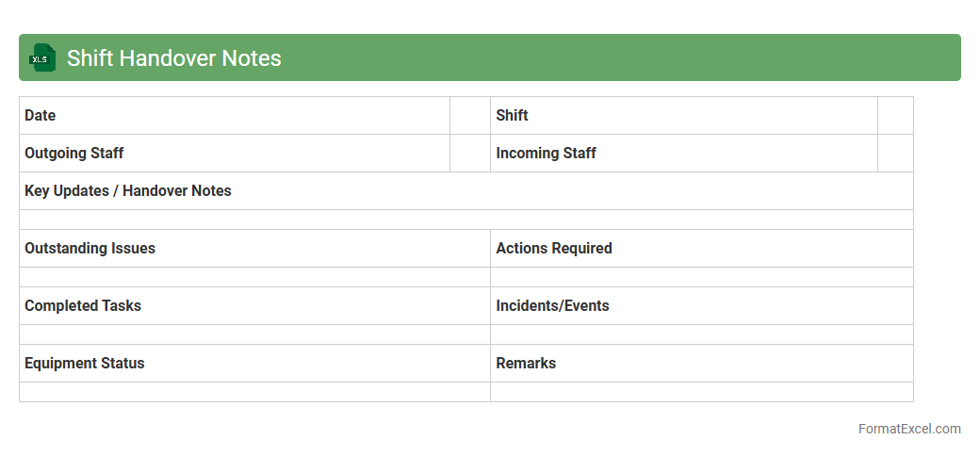Select the Actions Required heading cell

coord(701,249)
